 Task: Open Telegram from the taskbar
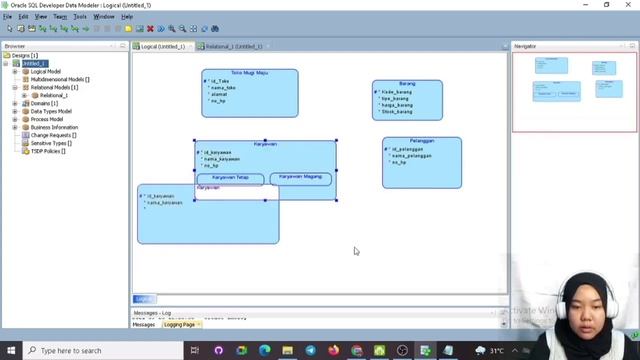tap(311, 350)
